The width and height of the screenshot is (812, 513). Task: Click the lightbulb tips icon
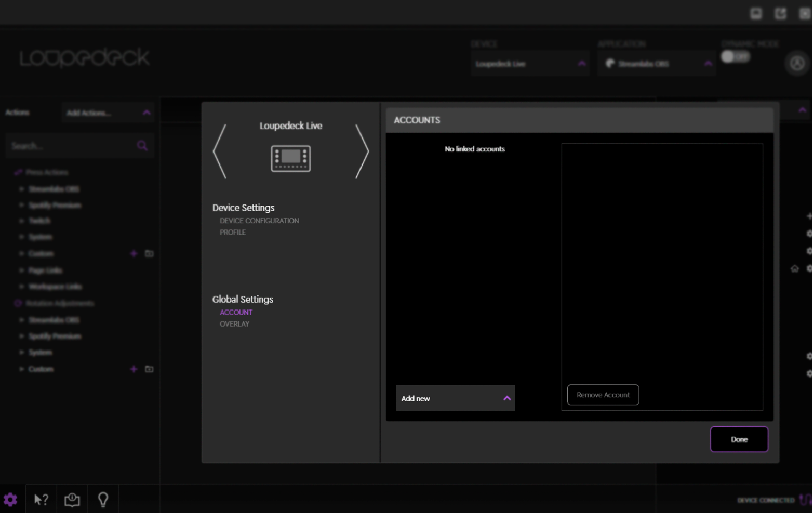(x=103, y=499)
